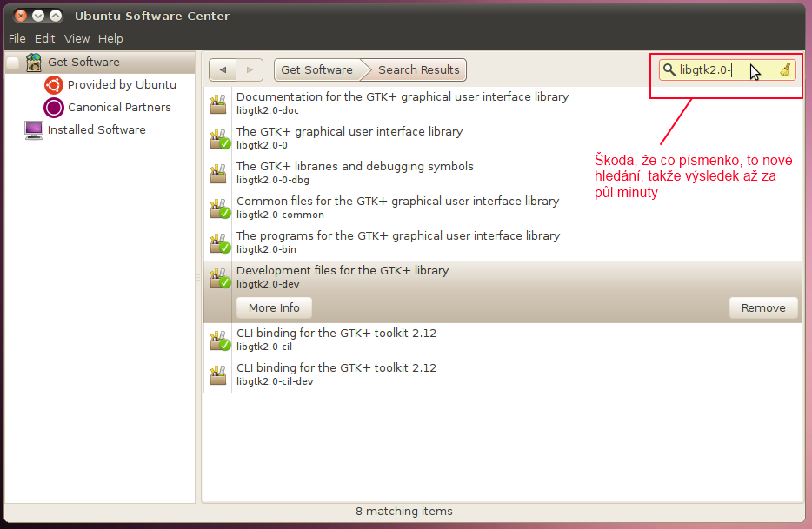Click package icon for libgtk2.0-doc
This screenshot has width=812, height=529.
coord(218,103)
